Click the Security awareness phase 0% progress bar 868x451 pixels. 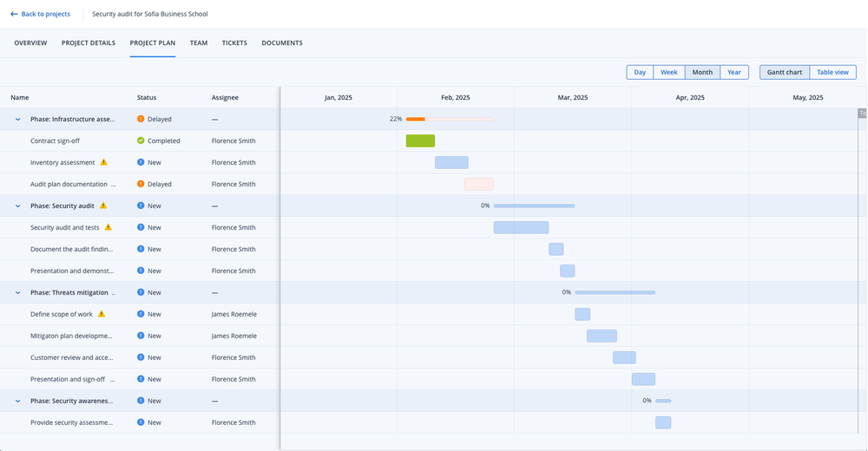click(x=663, y=401)
